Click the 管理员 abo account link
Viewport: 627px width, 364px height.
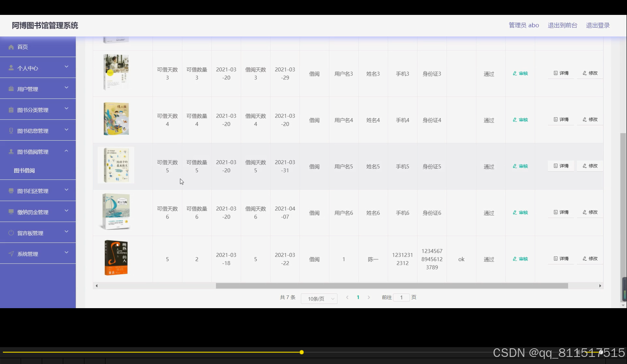[524, 25]
